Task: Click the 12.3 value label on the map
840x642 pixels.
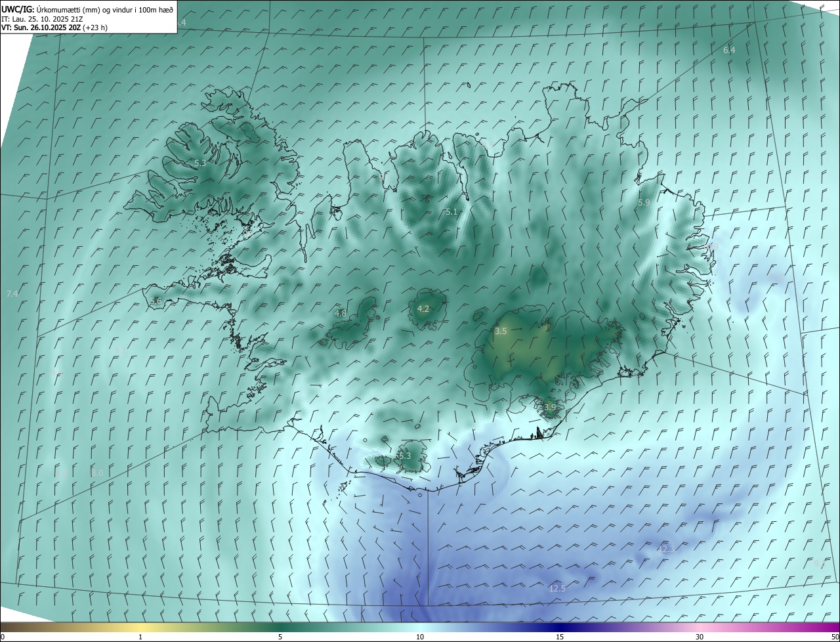Action: point(665,549)
